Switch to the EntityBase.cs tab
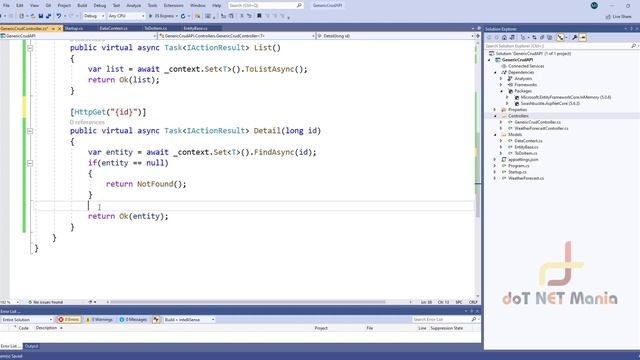The image size is (640, 360). pos(196,29)
